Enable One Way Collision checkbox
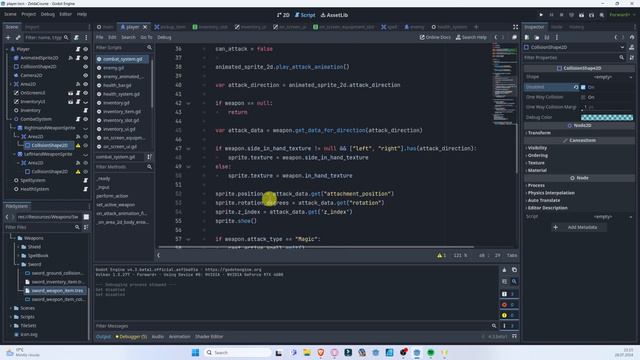This screenshot has width=640, height=360. pos(583,97)
